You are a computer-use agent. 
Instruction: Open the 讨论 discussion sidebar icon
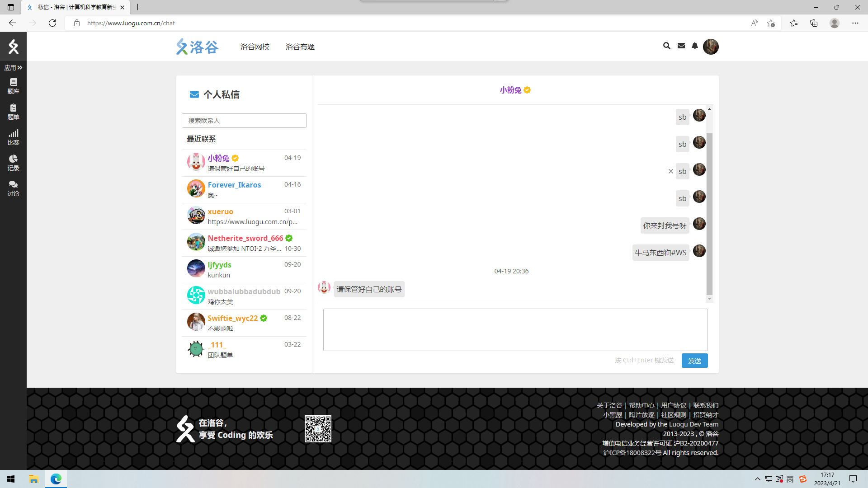tap(13, 188)
